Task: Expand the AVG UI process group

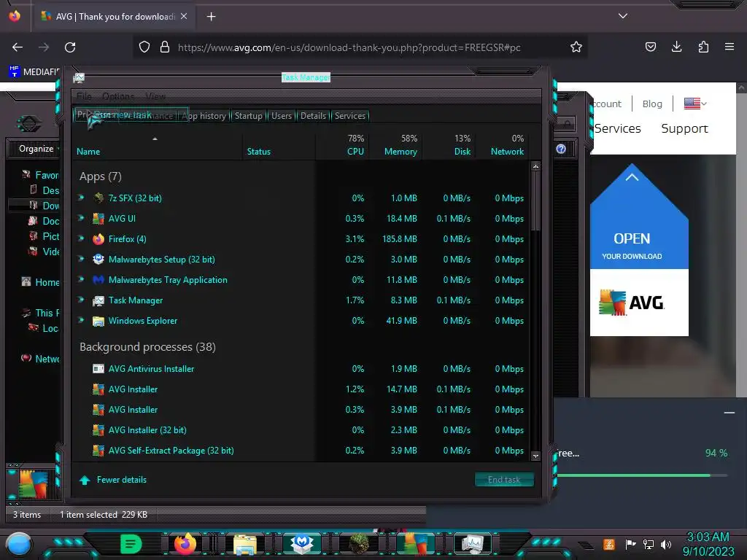Action: [x=82, y=217]
